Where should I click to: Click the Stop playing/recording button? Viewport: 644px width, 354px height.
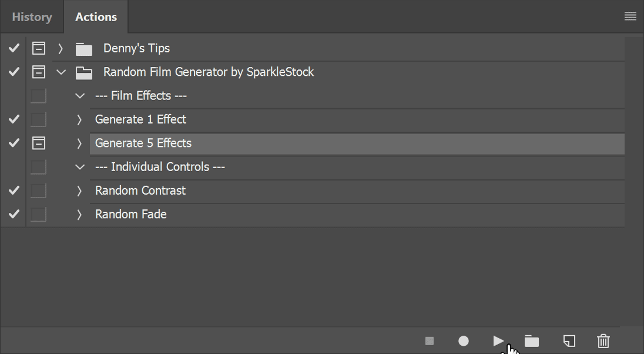pos(429,341)
